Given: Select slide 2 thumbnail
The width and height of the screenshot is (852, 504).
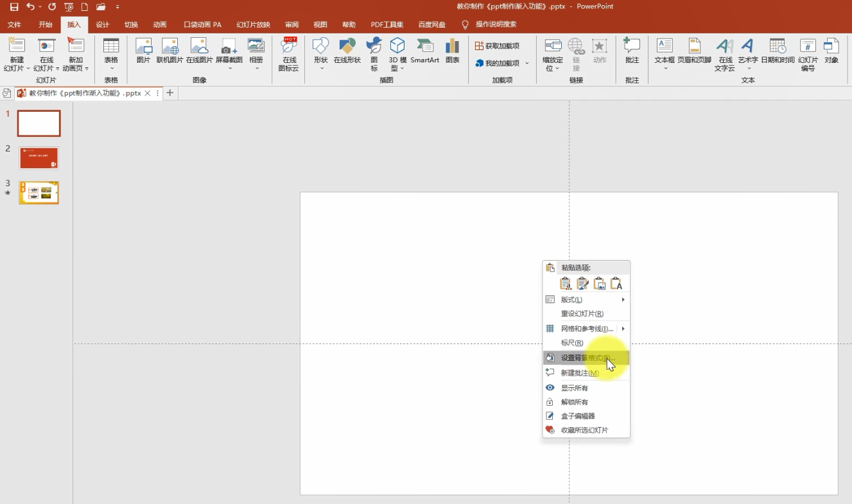Looking at the screenshot, I should click(x=39, y=158).
